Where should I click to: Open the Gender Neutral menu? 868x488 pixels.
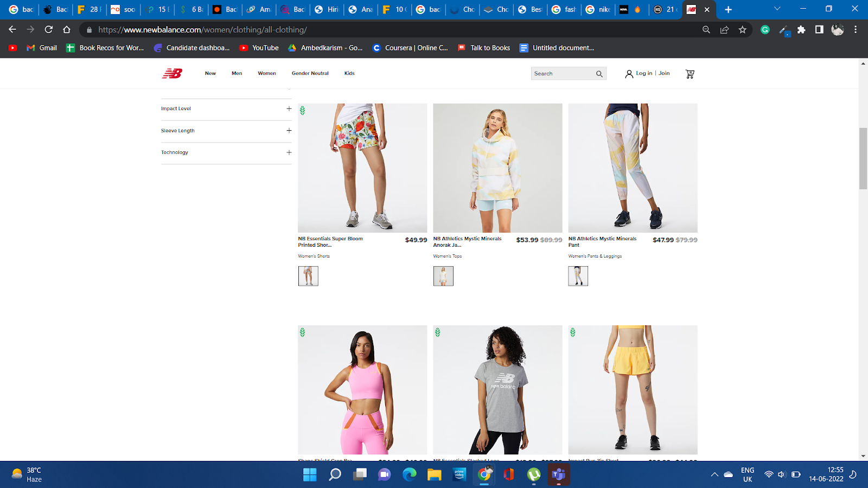(310, 73)
